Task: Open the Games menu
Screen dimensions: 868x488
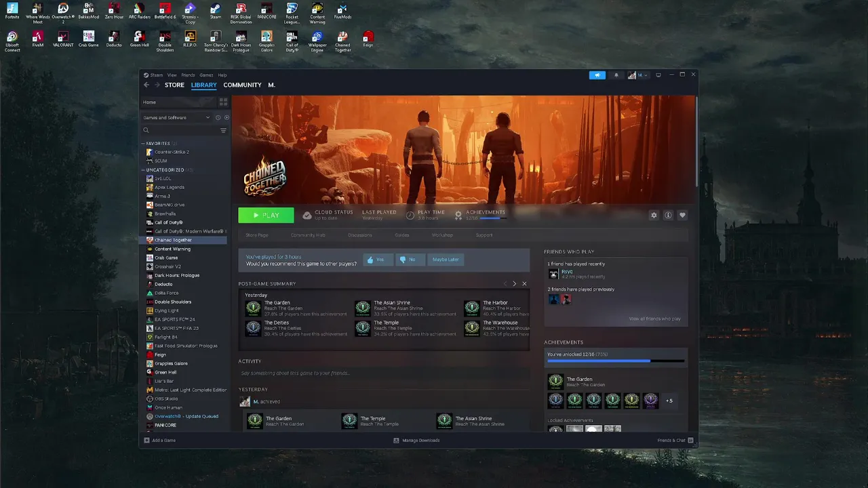Action: (x=206, y=75)
